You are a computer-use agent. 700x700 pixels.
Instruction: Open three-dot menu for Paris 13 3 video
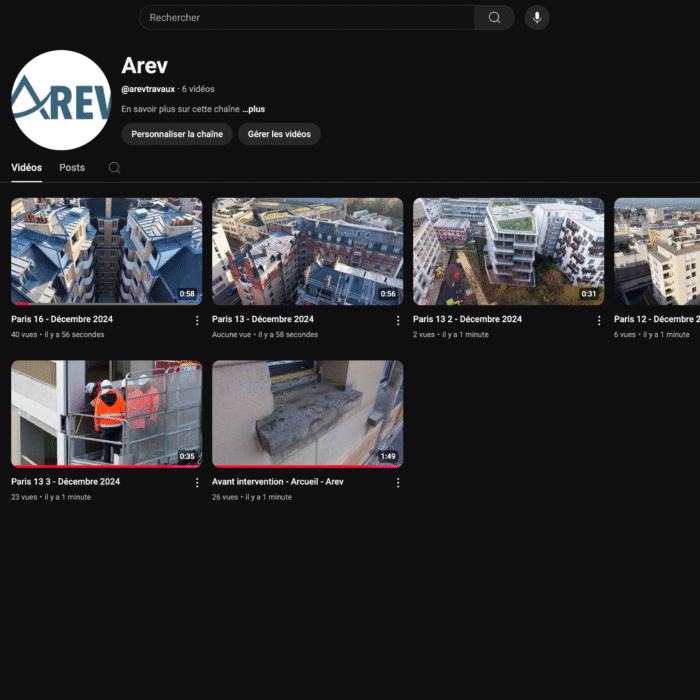[x=197, y=482]
